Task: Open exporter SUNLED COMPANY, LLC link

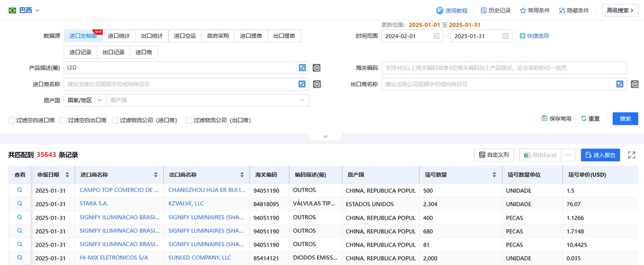Action: point(200,258)
